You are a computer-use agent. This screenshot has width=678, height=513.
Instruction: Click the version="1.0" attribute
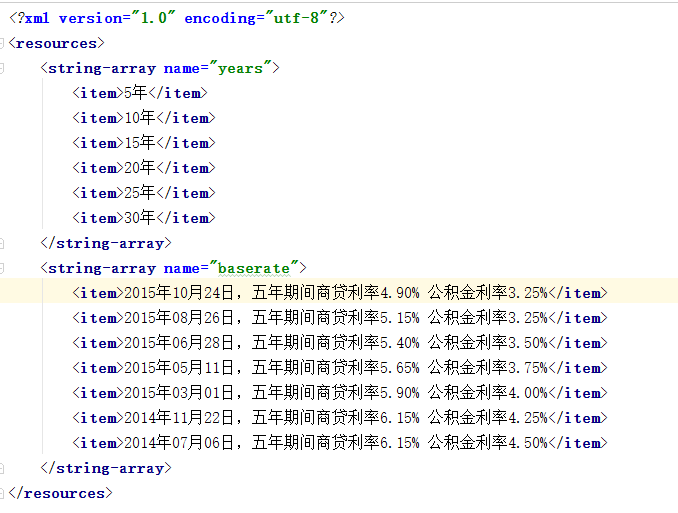[x=117, y=18]
